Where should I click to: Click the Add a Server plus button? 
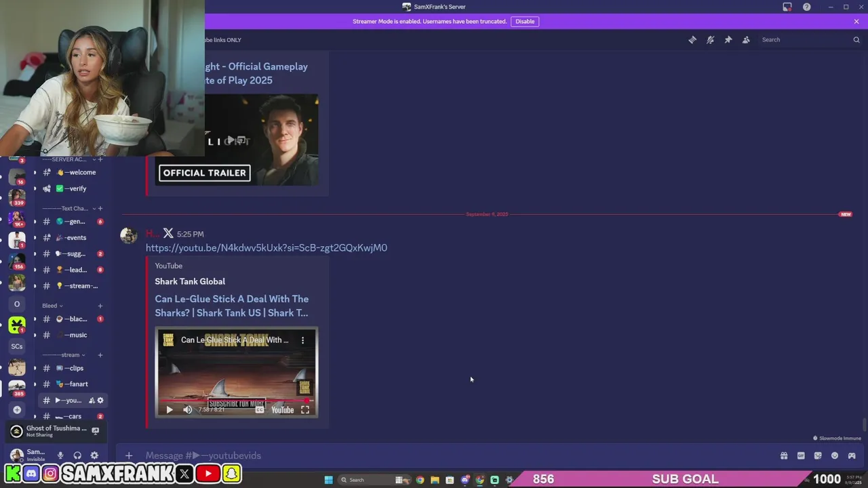click(x=17, y=409)
